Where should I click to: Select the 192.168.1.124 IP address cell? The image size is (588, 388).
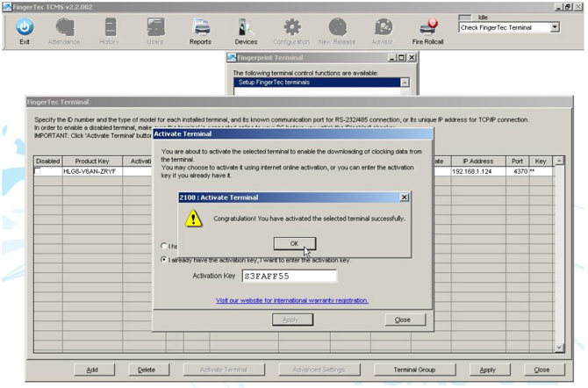[478, 171]
